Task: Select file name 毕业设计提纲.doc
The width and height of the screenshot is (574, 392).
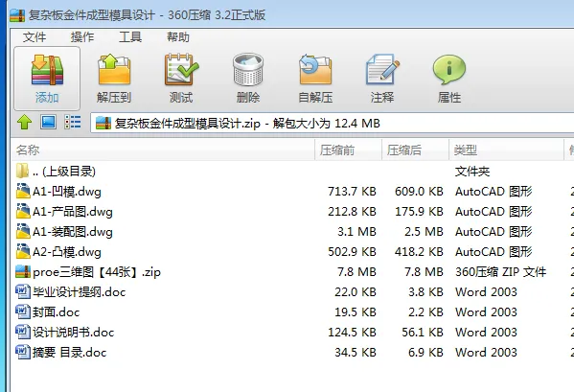Action: (80, 292)
